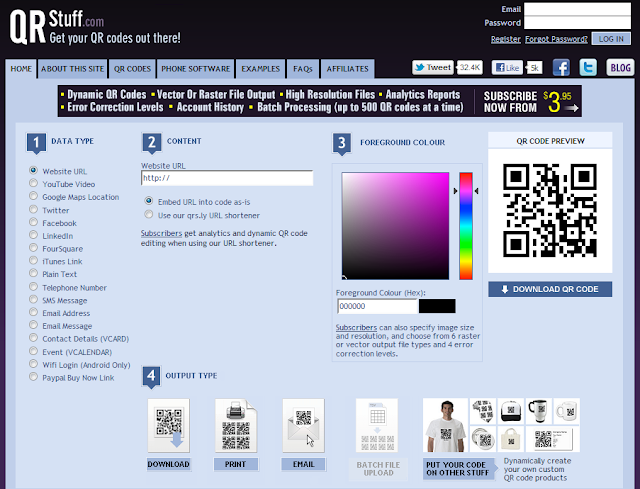640x489 pixels.
Task: Click inside the colour saturation gradient square
Action: [x=395, y=226]
